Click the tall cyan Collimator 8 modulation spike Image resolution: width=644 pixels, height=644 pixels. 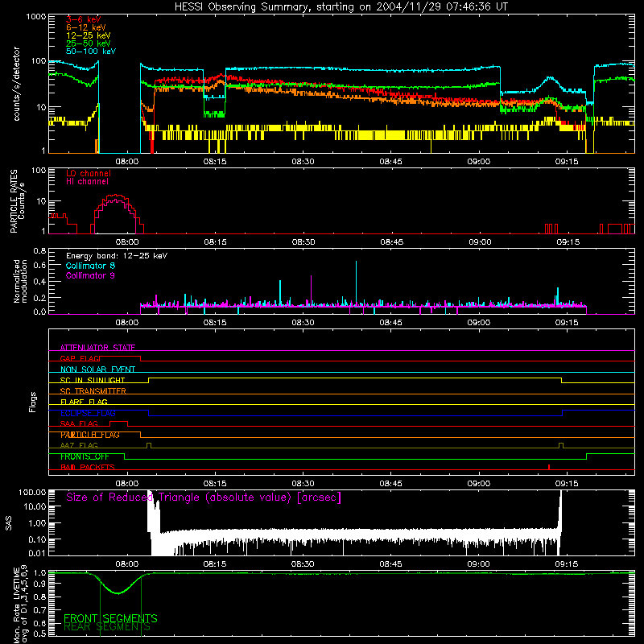(356, 283)
